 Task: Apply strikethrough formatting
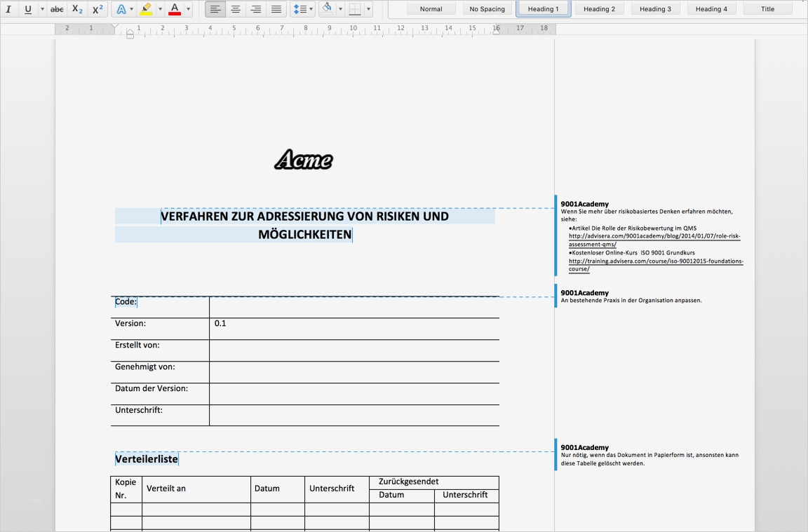click(55, 9)
